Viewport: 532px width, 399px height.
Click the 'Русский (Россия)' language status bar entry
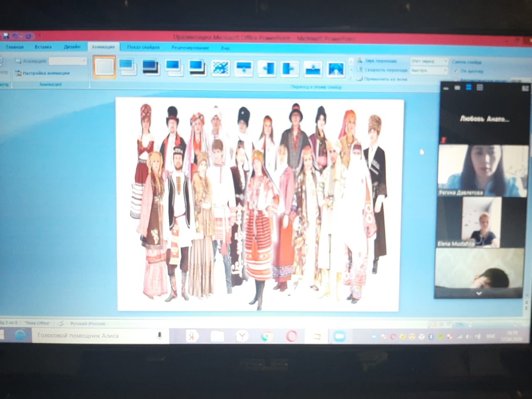(x=88, y=323)
